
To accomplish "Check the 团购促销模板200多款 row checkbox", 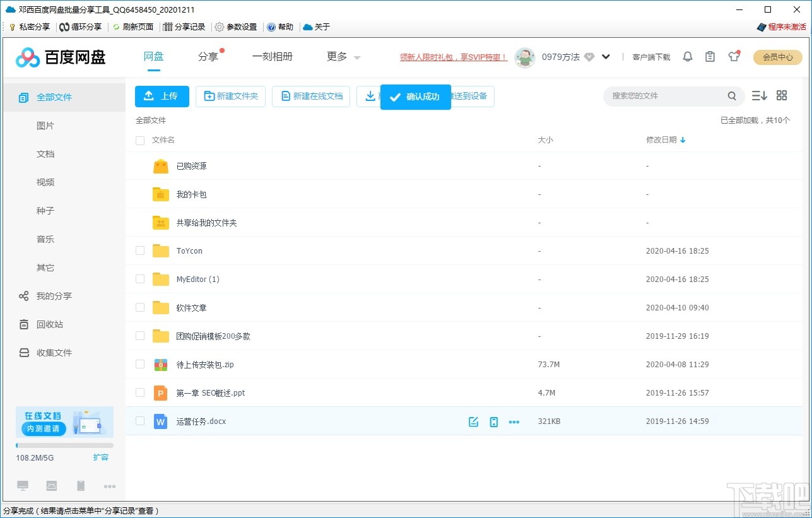I will pyautogui.click(x=140, y=336).
